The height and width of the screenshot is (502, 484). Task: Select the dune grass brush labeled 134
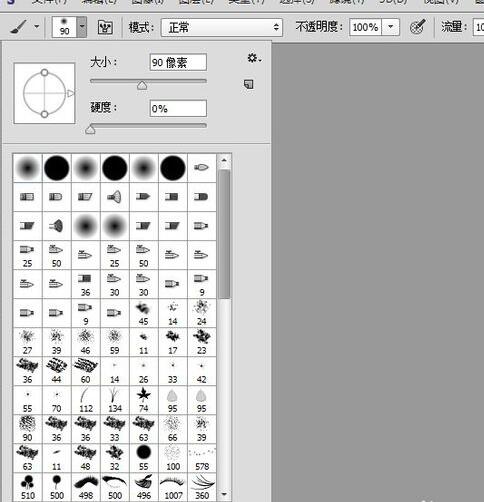(x=114, y=400)
